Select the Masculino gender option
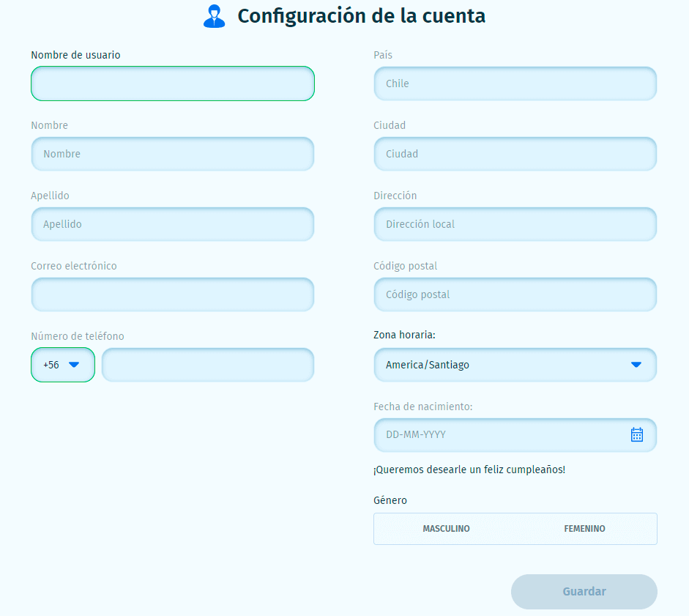 (446, 529)
